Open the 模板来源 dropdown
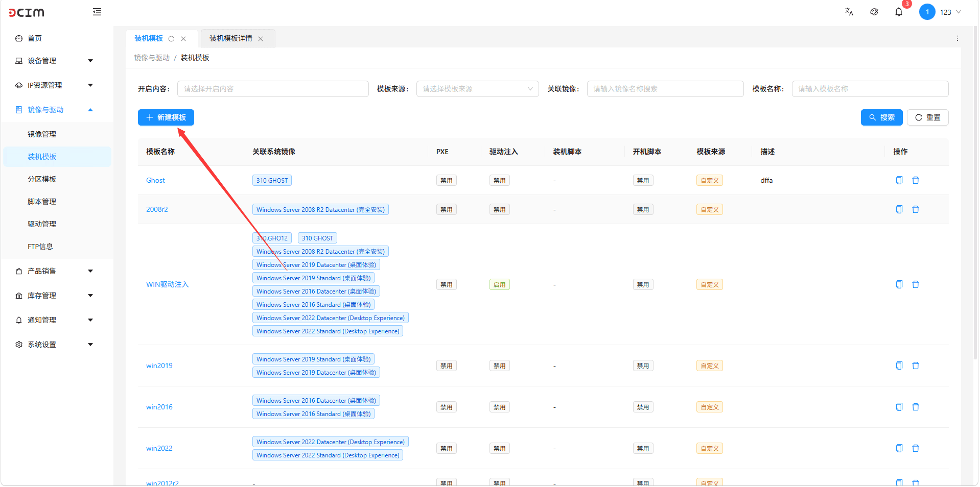The height and width of the screenshot is (487, 980). coord(477,89)
